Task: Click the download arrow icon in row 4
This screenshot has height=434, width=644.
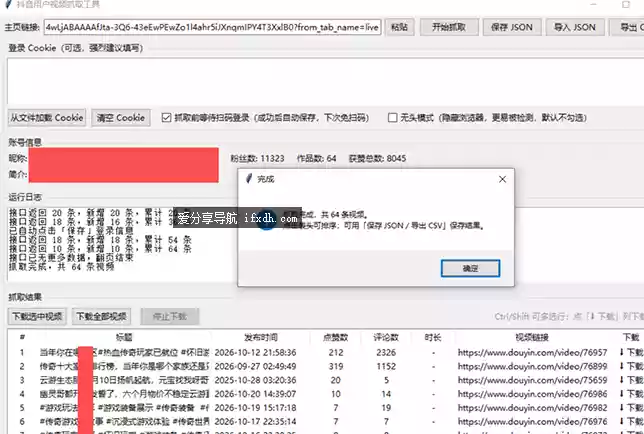Action: coord(622,394)
